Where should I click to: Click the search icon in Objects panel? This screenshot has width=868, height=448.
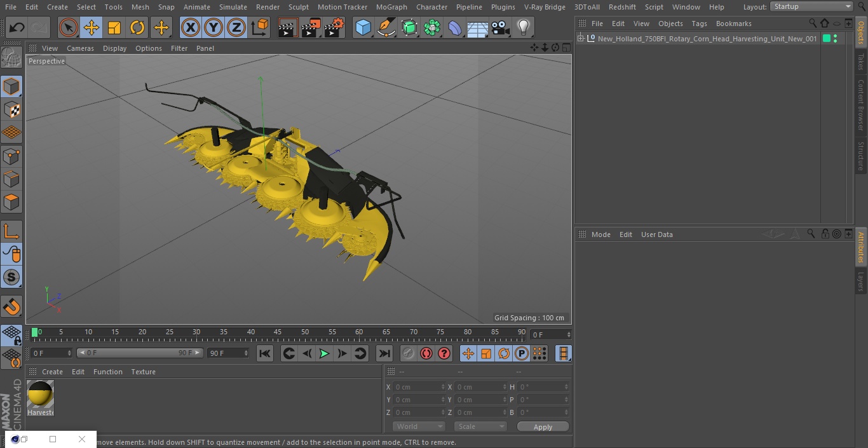pyautogui.click(x=813, y=24)
